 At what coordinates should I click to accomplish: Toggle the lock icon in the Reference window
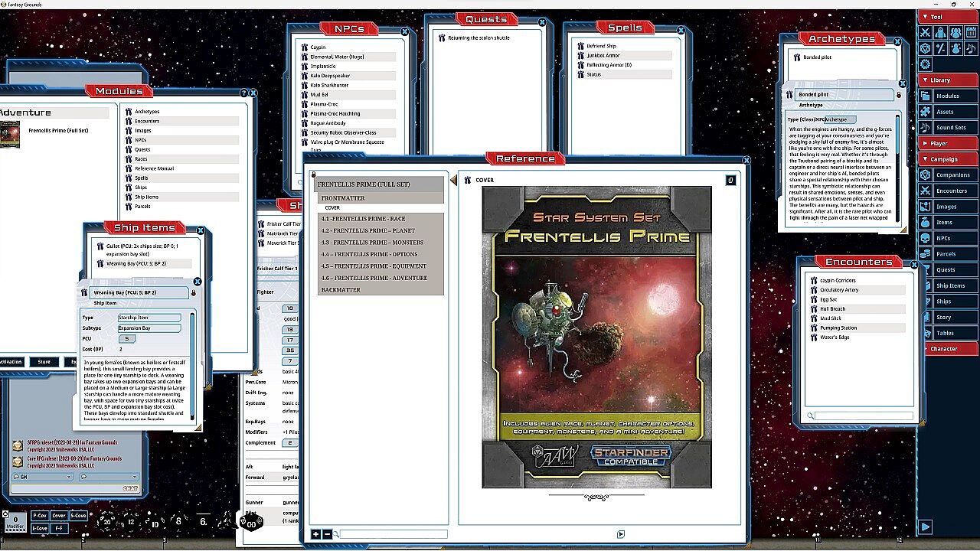click(313, 174)
